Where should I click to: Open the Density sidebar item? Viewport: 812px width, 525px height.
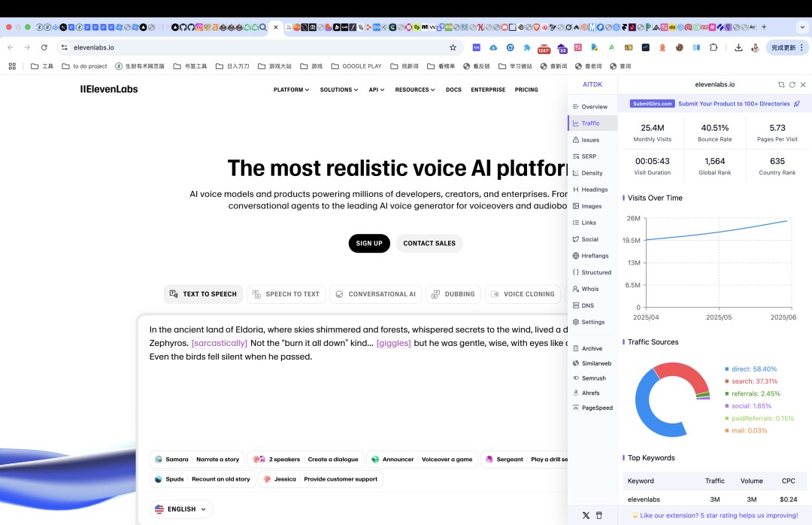pyautogui.click(x=592, y=173)
